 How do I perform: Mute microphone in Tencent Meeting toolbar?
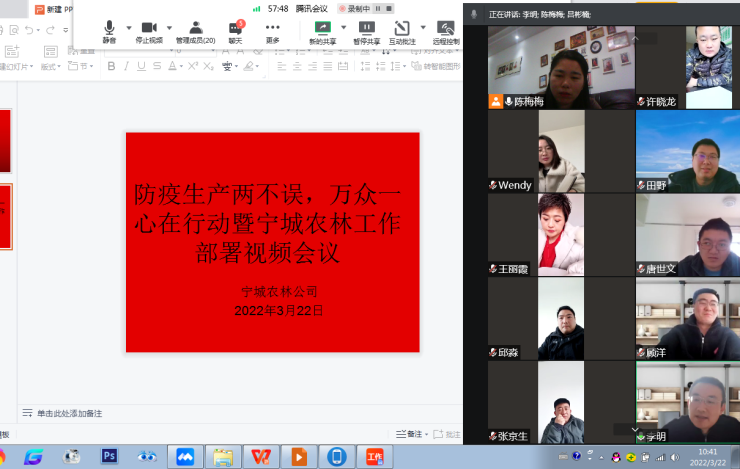[x=109, y=28]
